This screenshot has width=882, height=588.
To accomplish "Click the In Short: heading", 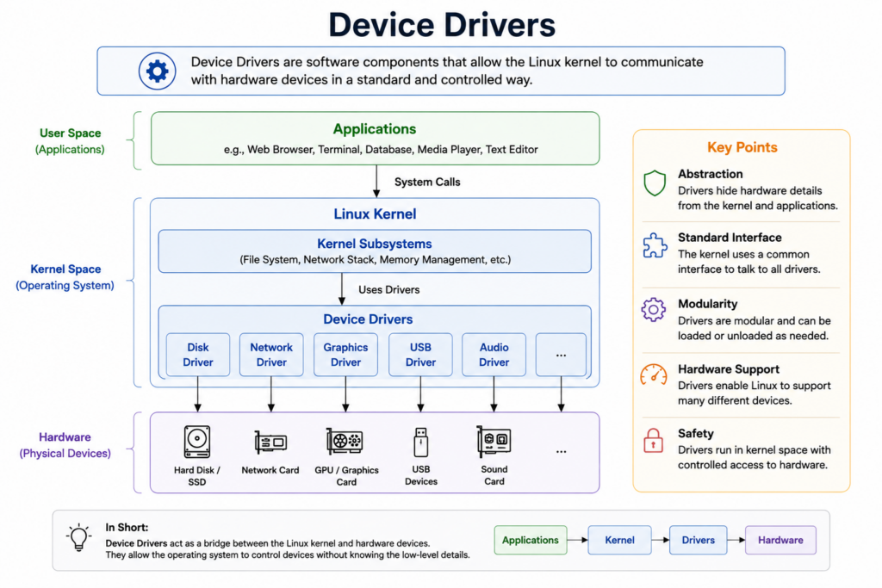I will coord(127,527).
